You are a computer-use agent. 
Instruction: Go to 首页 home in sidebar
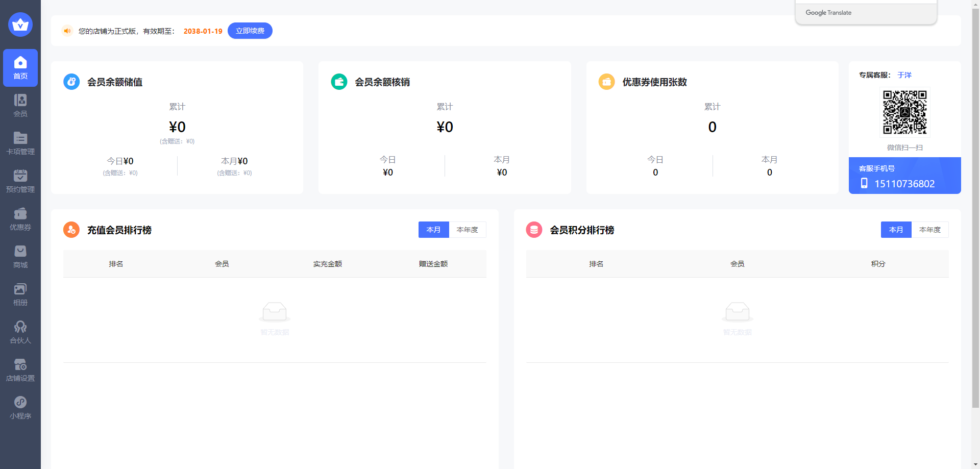click(x=20, y=68)
